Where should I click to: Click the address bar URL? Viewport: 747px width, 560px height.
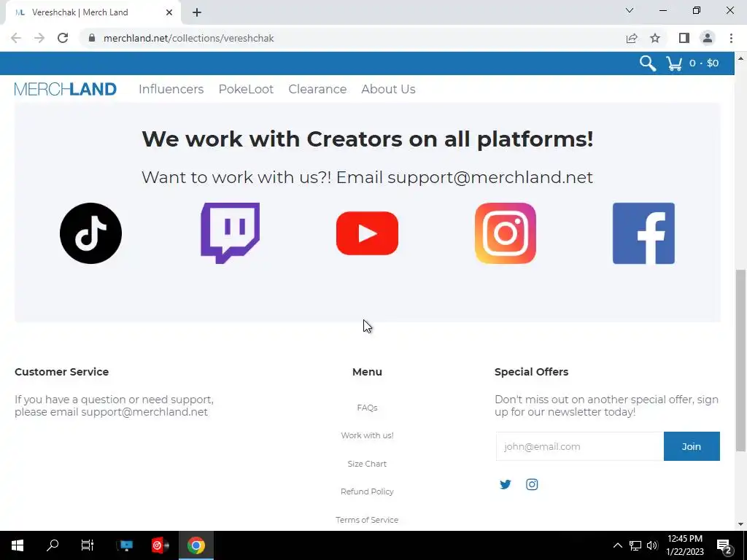[x=189, y=38]
